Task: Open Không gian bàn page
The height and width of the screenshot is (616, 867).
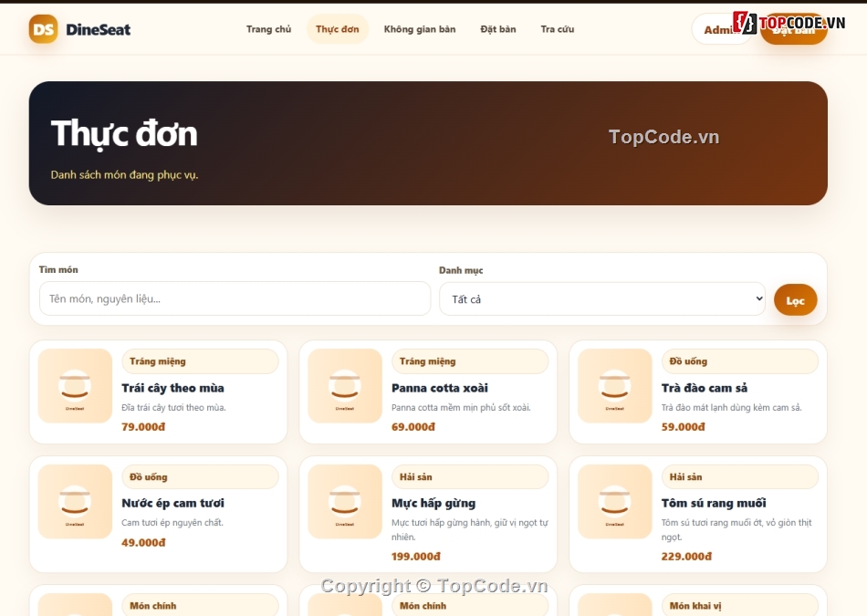Action: 420,29
